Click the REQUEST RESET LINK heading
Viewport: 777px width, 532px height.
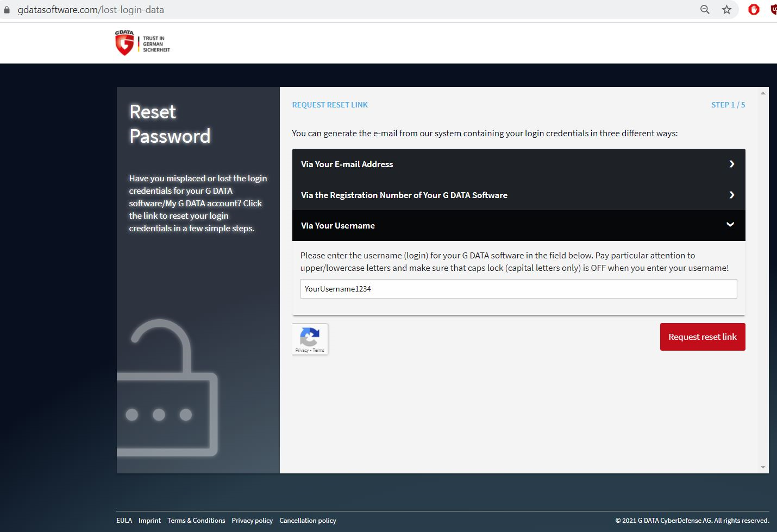(x=330, y=105)
